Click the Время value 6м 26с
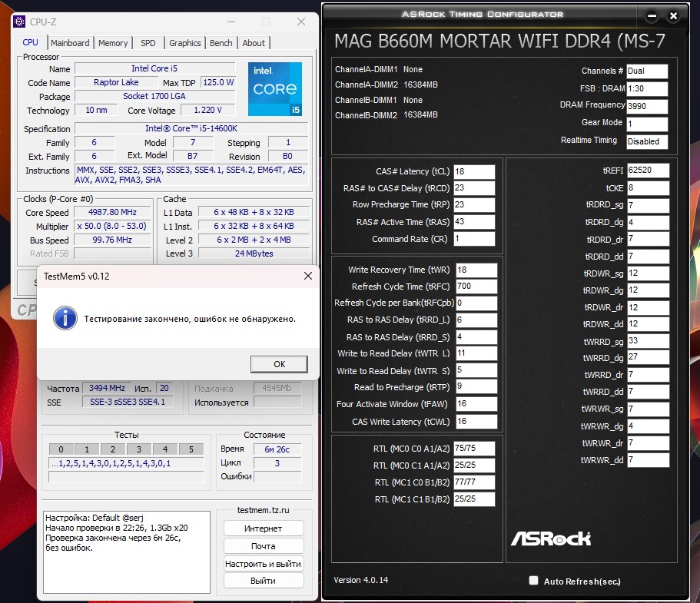This screenshot has width=700, height=603. point(277,449)
